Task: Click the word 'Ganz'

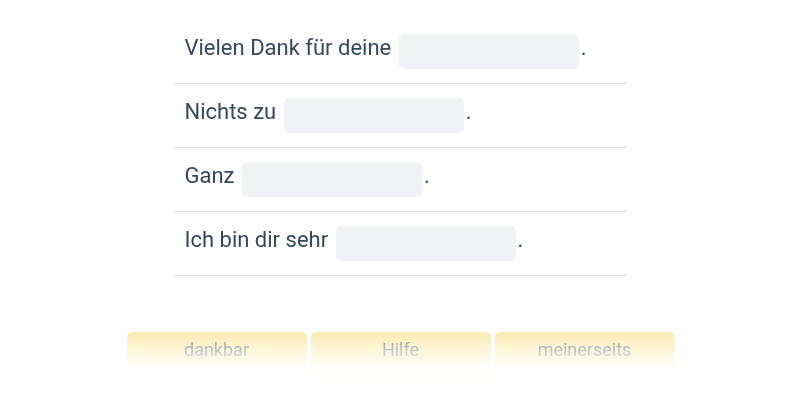Action: 209,177
